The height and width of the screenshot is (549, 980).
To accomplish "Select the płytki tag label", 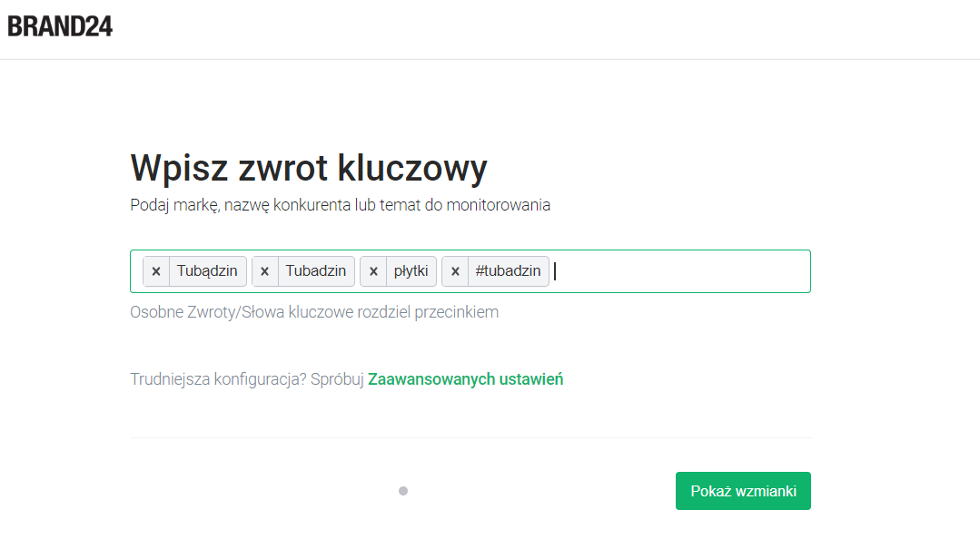I will pos(411,271).
